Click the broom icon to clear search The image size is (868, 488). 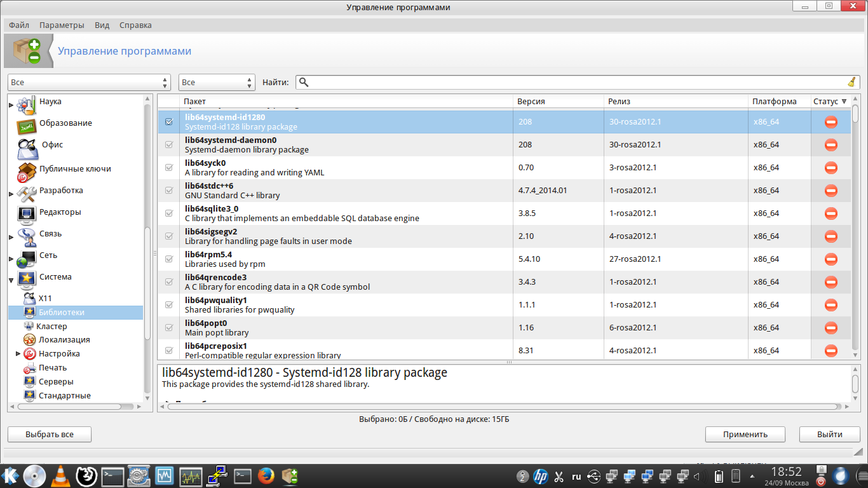(851, 82)
